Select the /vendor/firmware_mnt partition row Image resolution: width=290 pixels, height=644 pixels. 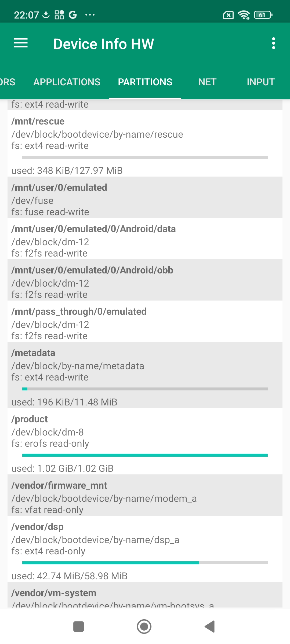click(145, 495)
